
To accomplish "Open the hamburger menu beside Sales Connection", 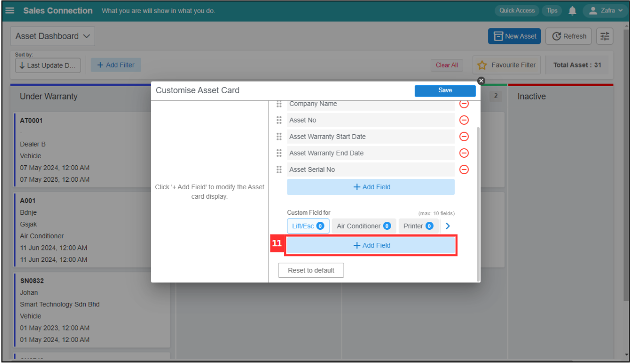I will tap(10, 11).
